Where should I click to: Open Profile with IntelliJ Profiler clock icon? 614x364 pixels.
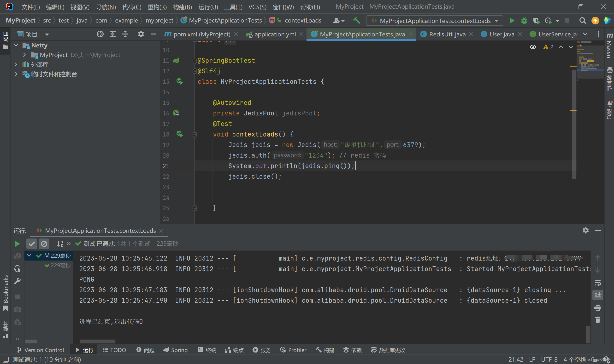[x=549, y=21]
